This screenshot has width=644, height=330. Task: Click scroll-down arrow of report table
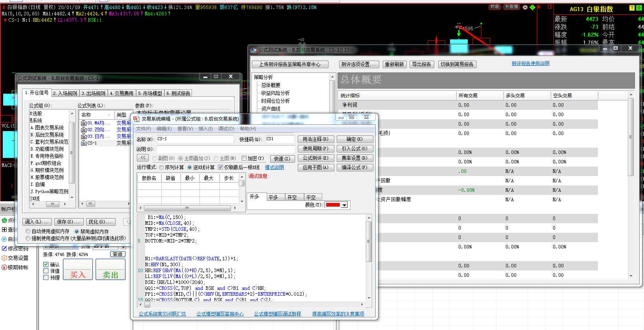631,276
